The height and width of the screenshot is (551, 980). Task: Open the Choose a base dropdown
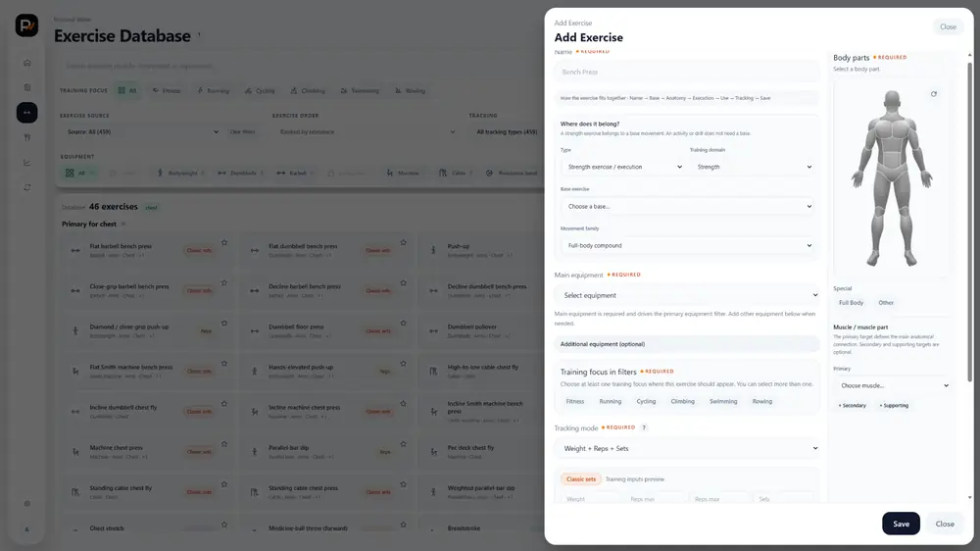click(688, 207)
